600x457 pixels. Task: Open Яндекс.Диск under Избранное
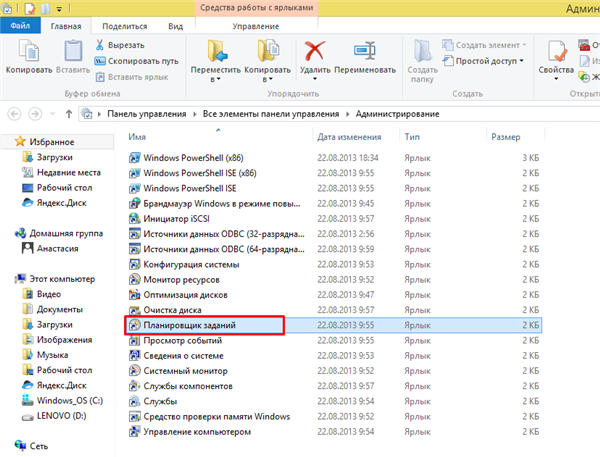61,203
